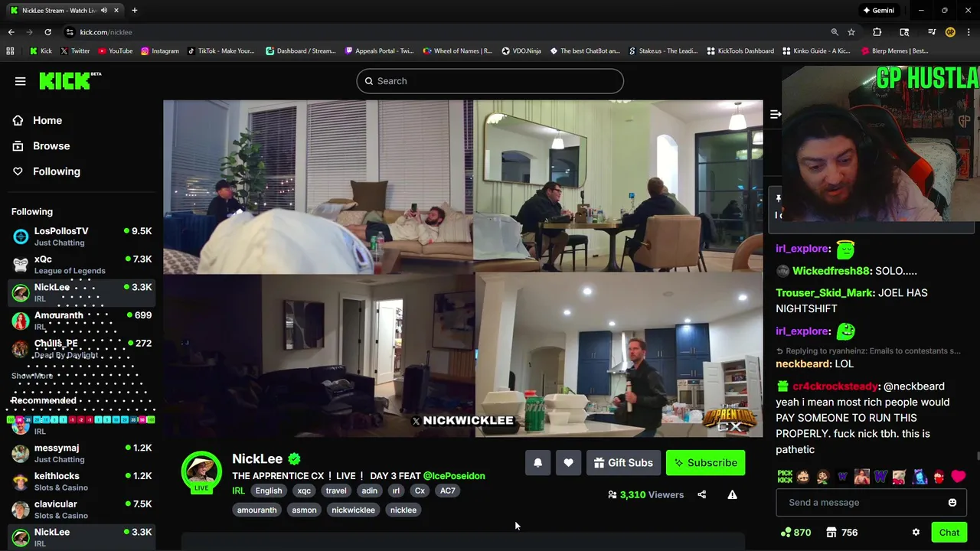Open browser zoom magnifier icon
This screenshot has width=980, height=551.
click(835, 32)
